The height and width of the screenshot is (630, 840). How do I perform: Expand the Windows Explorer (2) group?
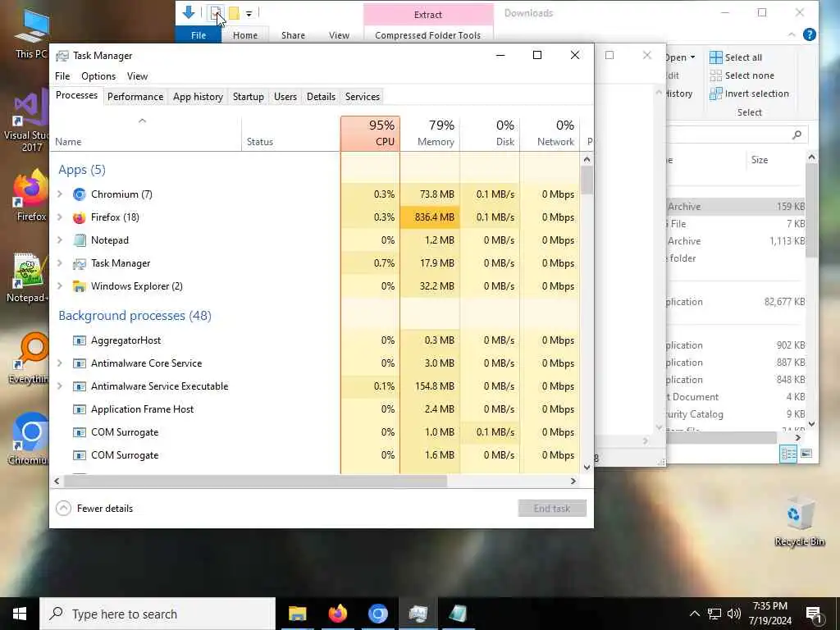[60, 286]
